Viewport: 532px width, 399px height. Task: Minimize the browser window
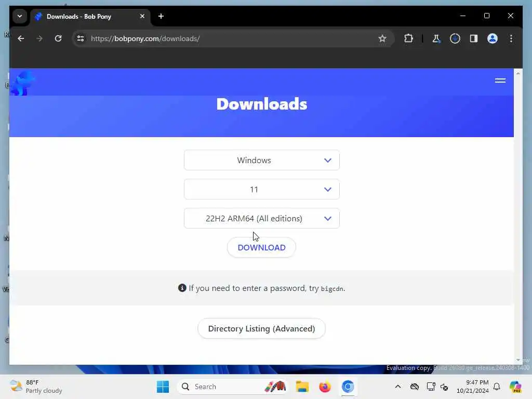463,16
